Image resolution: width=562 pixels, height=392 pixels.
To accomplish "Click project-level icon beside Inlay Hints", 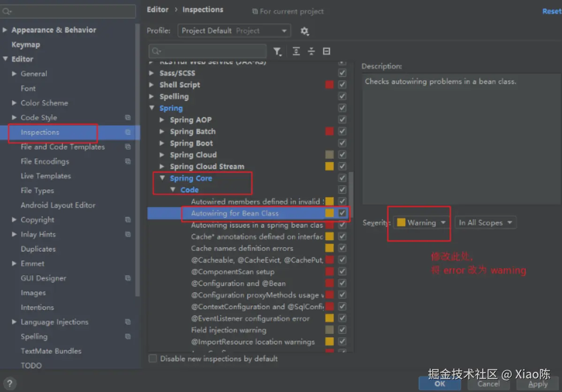I will click(x=128, y=234).
